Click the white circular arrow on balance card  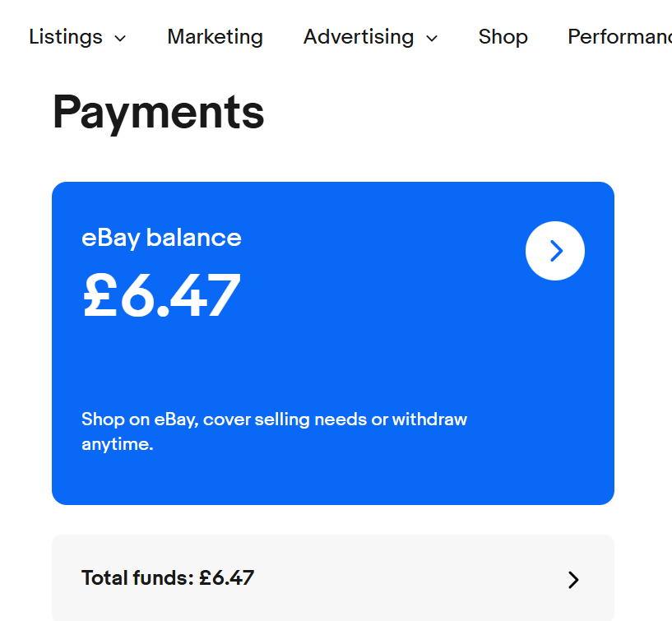pyautogui.click(x=555, y=251)
